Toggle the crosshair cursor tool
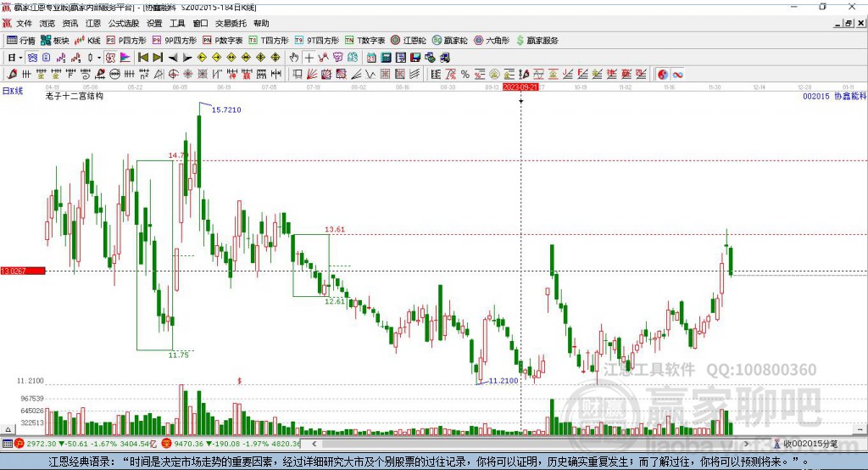 pos(309,58)
